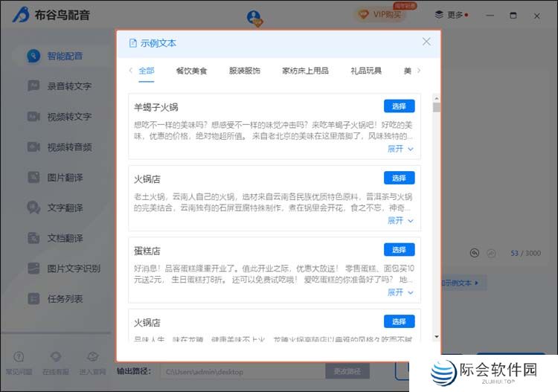The width and height of the screenshot is (558, 392).
Task: Switch to the 餐饮美食 tab
Action: (x=191, y=71)
